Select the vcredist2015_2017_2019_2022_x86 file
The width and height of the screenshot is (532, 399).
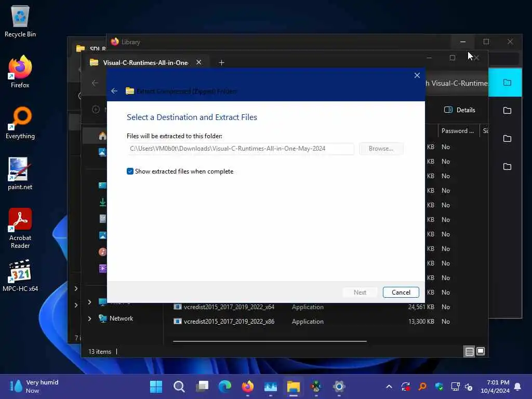coord(229,321)
